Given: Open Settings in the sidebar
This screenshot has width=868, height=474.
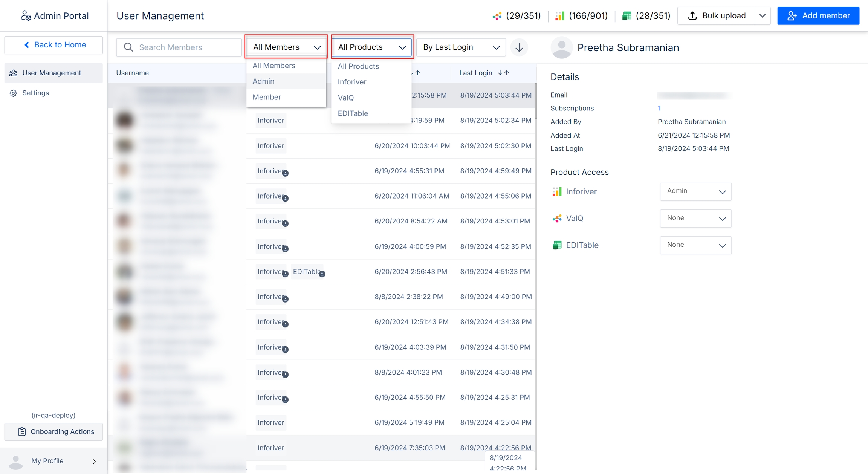Looking at the screenshot, I should tap(35, 93).
